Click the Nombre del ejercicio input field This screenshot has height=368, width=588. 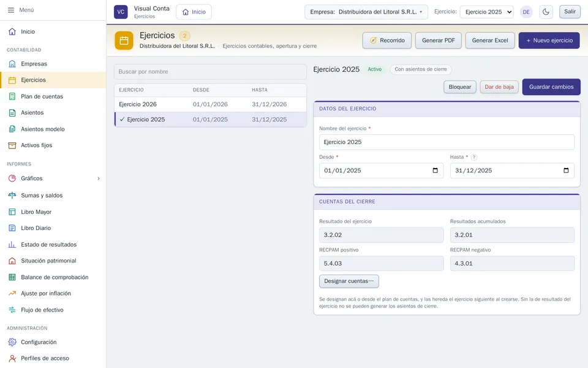click(x=447, y=142)
